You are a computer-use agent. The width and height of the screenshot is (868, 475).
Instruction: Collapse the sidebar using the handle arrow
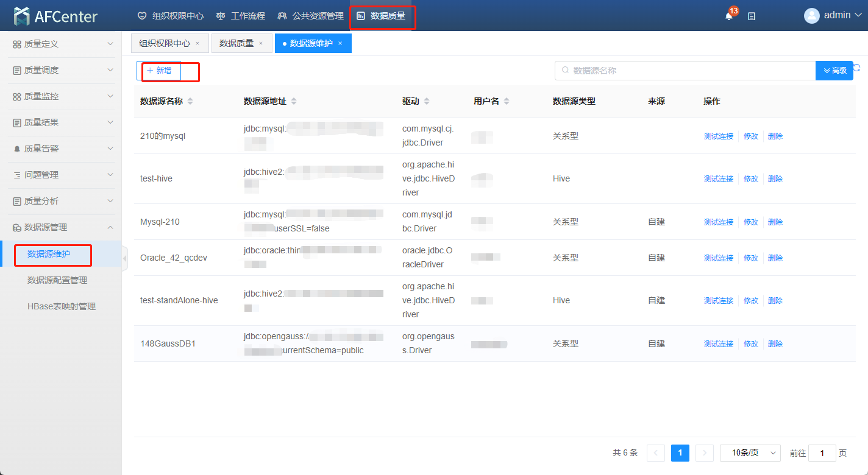[125, 258]
